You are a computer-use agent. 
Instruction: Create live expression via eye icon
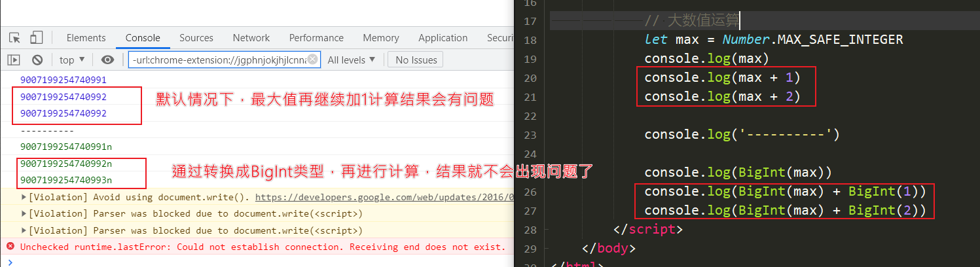click(107, 60)
